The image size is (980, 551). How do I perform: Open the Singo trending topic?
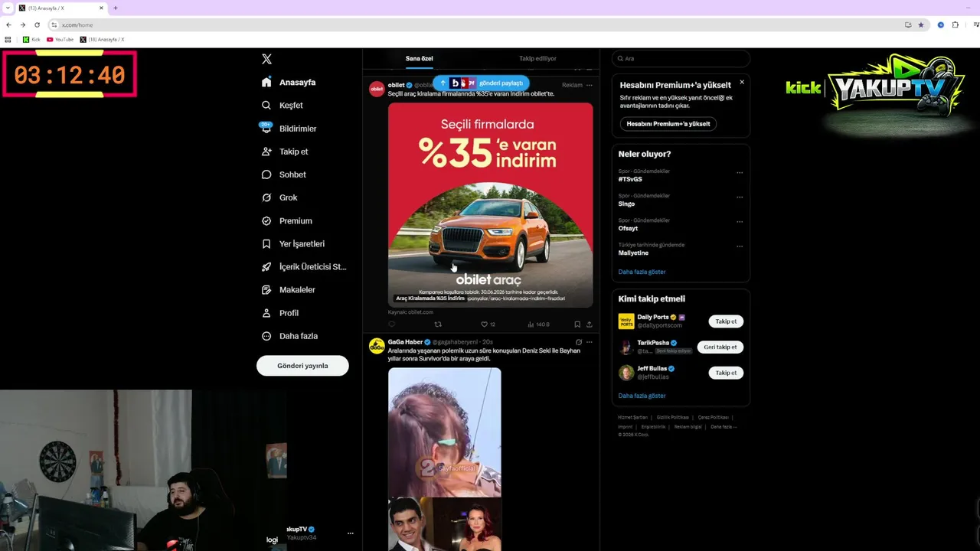click(626, 204)
